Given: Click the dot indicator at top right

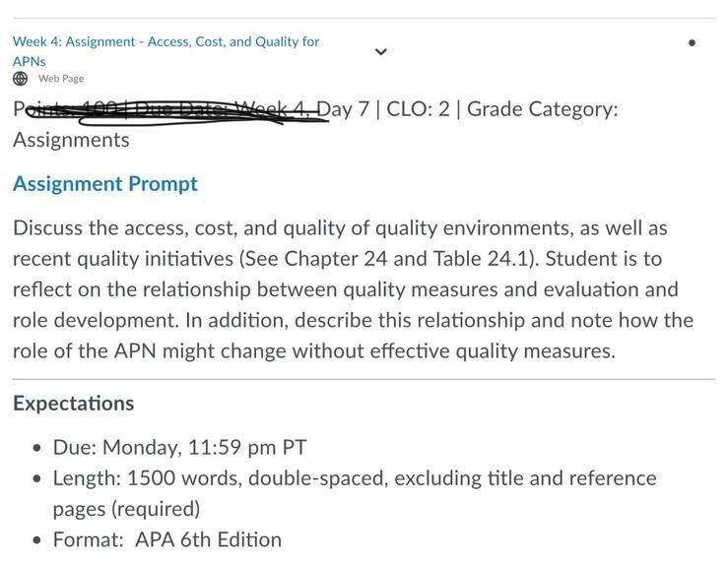Looking at the screenshot, I should 692,43.
